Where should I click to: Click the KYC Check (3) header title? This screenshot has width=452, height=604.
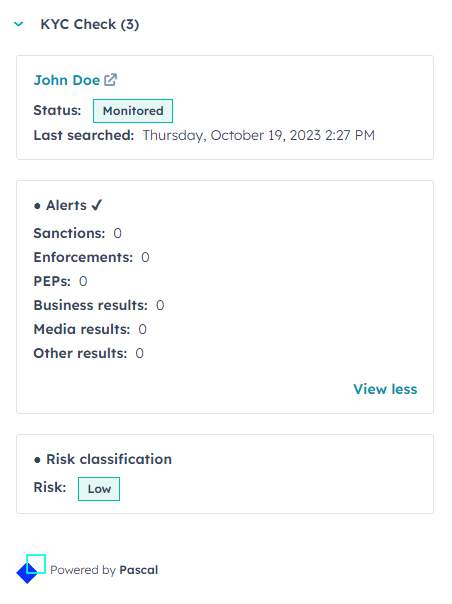(x=90, y=24)
